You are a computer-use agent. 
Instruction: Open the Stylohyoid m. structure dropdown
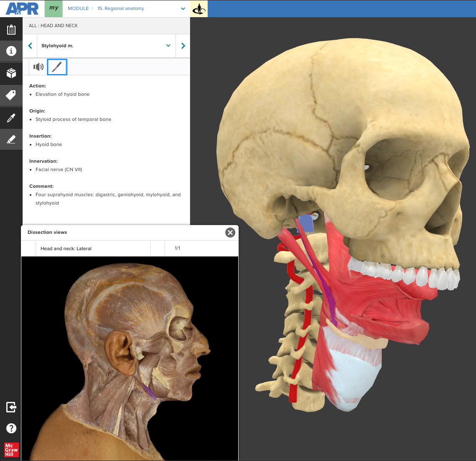point(106,46)
